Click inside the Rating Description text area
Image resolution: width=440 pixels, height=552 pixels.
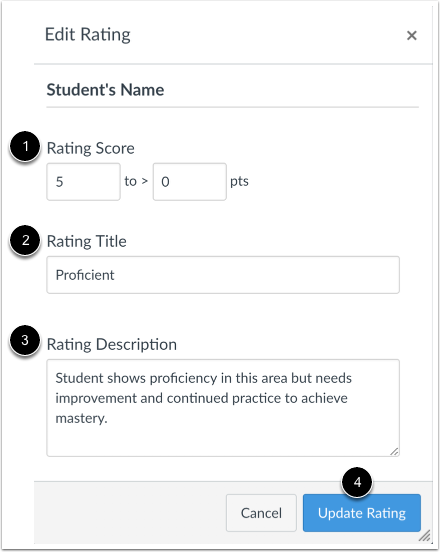click(x=223, y=408)
